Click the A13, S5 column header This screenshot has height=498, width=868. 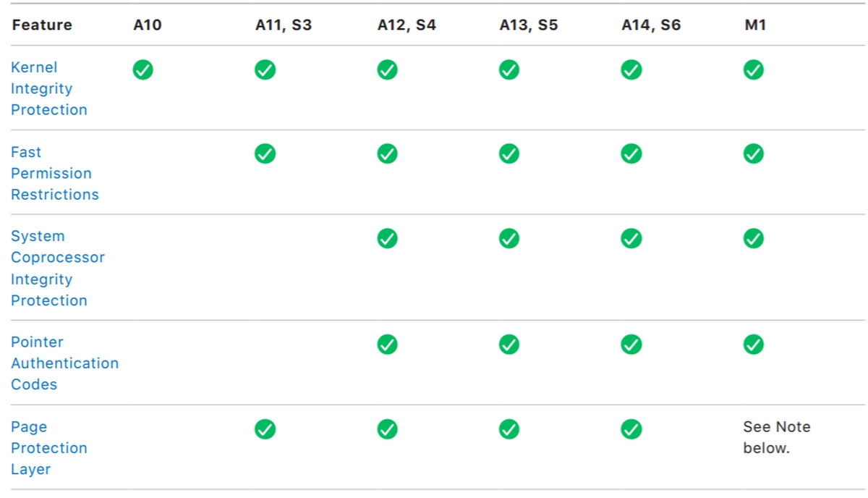(529, 25)
